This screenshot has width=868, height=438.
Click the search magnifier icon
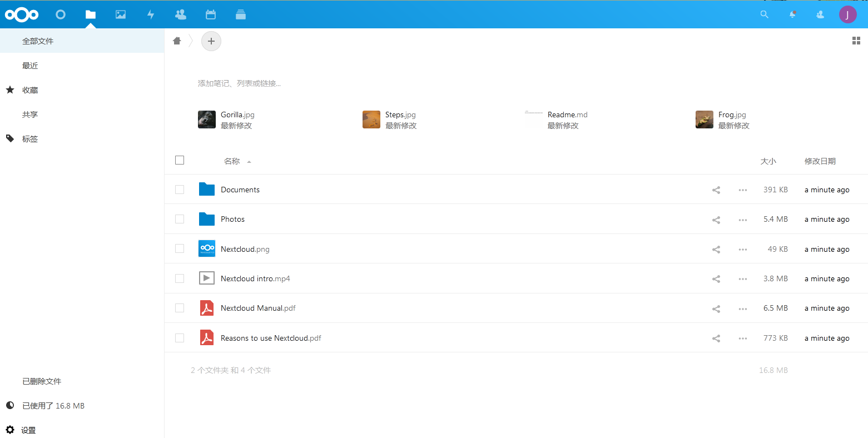(765, 15)
